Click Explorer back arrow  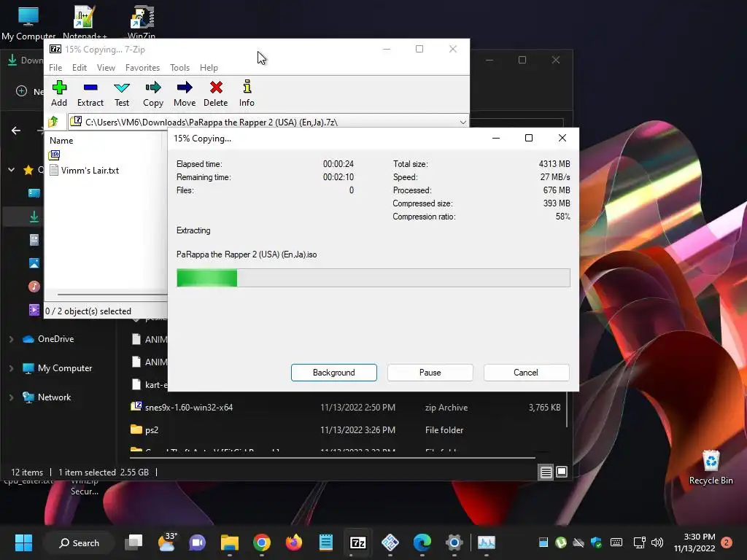click(16, 131)
